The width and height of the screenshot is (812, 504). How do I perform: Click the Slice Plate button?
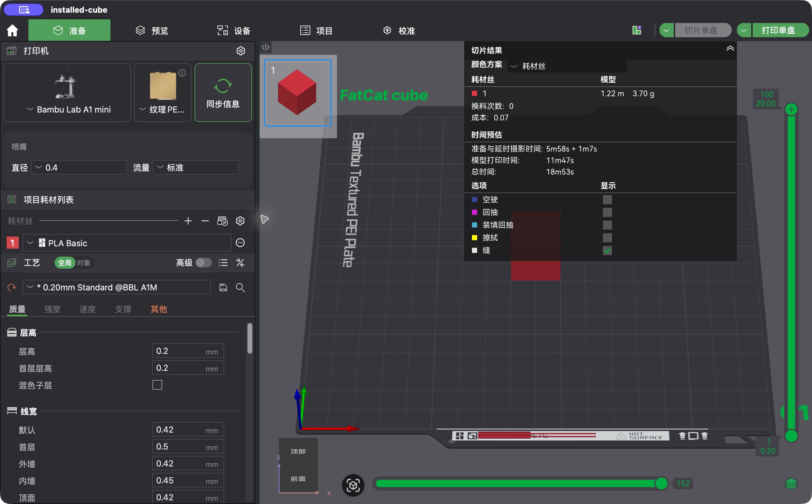pyautogui.click(x=703, y=30)
